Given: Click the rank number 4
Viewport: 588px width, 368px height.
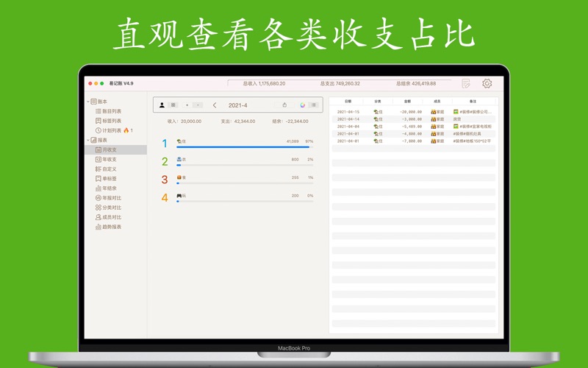Looking at the screenshot, I should [165, 197].
